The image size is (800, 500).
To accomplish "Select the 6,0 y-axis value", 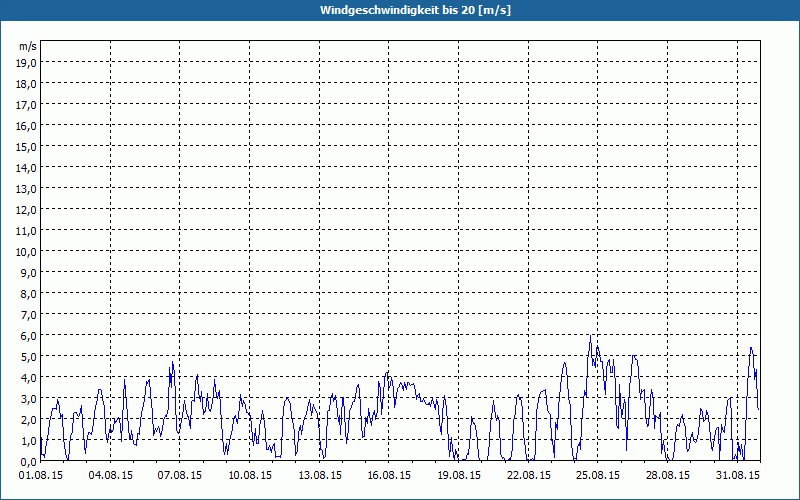I will coord(31,336).
